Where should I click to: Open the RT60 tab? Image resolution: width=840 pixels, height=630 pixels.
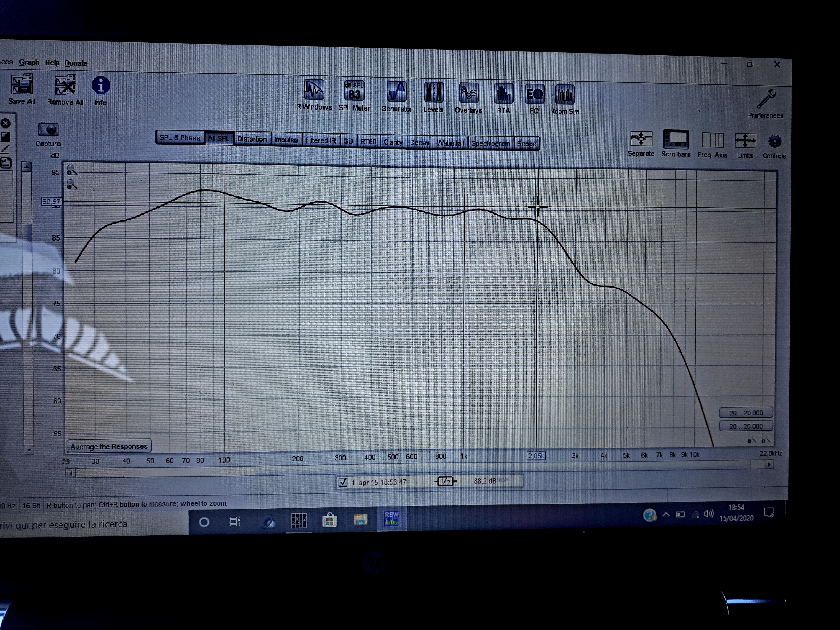(368, 142)
